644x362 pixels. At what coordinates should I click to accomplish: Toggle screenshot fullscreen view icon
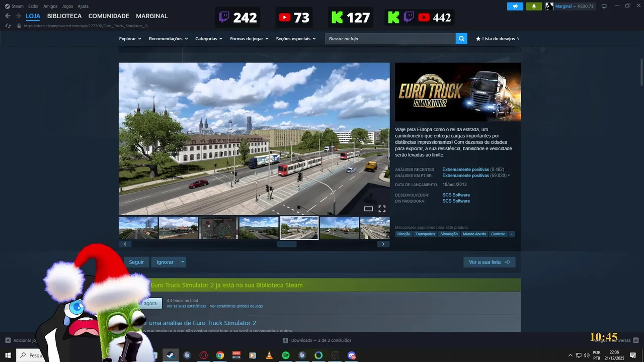382,209
